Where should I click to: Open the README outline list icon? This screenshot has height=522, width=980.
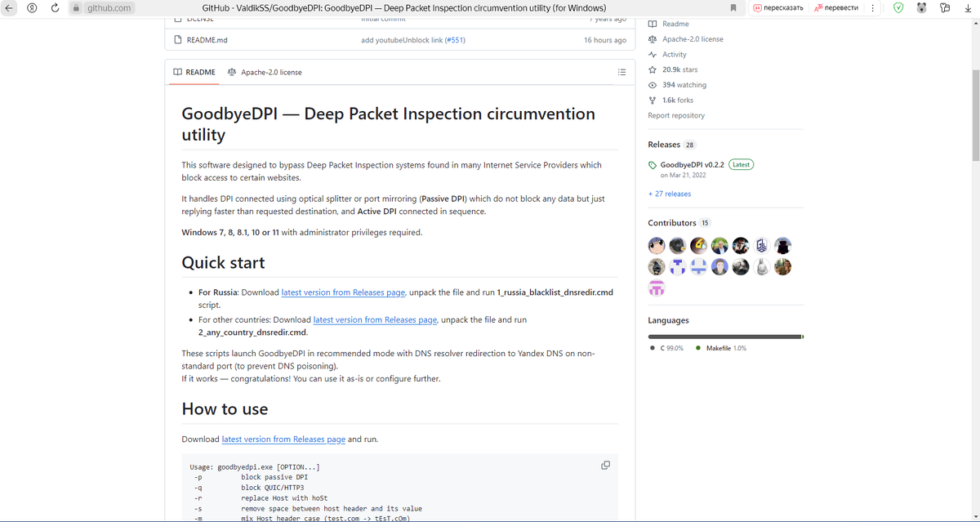coord(621,72)
